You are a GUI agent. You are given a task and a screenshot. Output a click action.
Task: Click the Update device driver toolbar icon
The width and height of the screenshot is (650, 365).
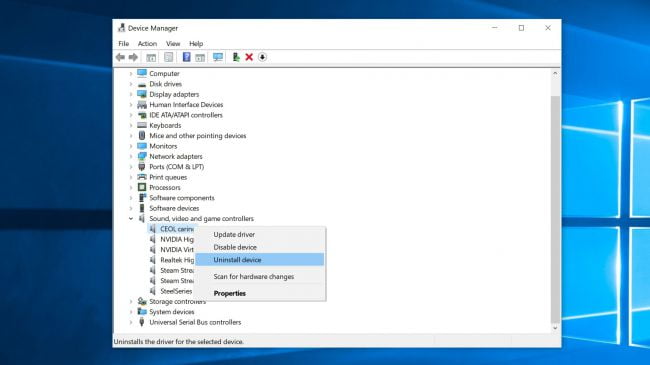tap(236, 57)
